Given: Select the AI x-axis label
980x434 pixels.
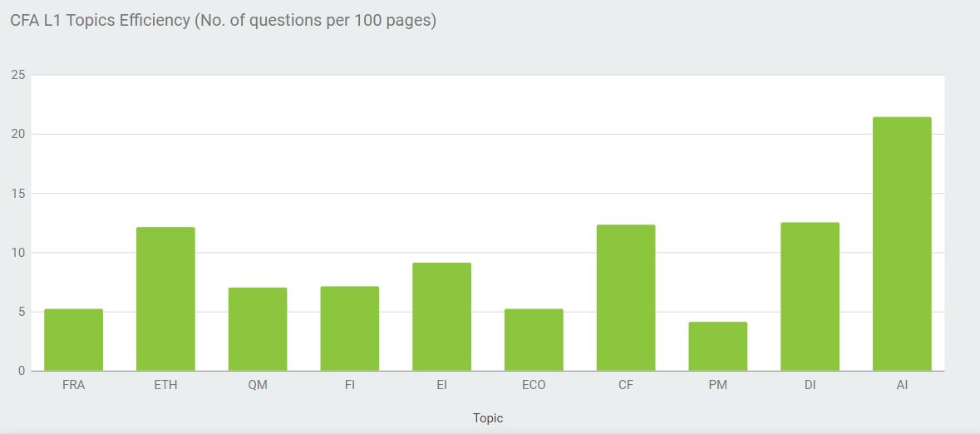Looking at the screenshot, I should pyautogui.click(x=902, y=385).
